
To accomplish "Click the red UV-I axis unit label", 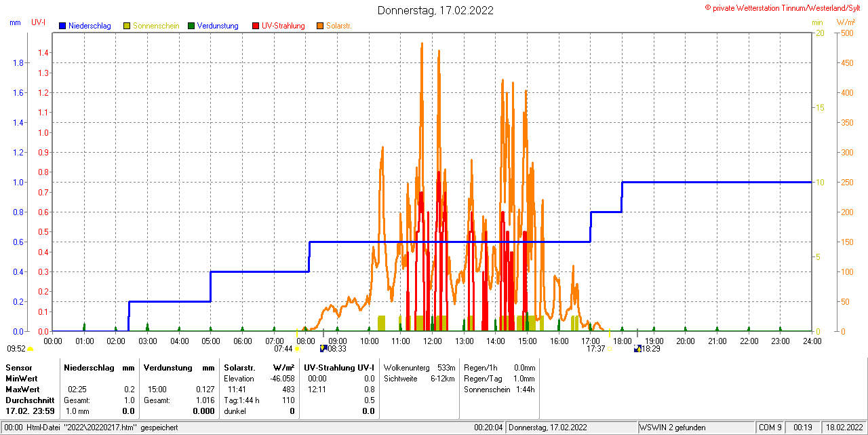I will (39, 22).
